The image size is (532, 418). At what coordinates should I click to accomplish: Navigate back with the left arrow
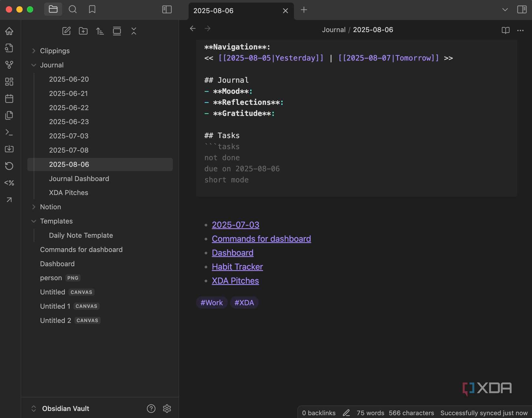click(193, 28)
